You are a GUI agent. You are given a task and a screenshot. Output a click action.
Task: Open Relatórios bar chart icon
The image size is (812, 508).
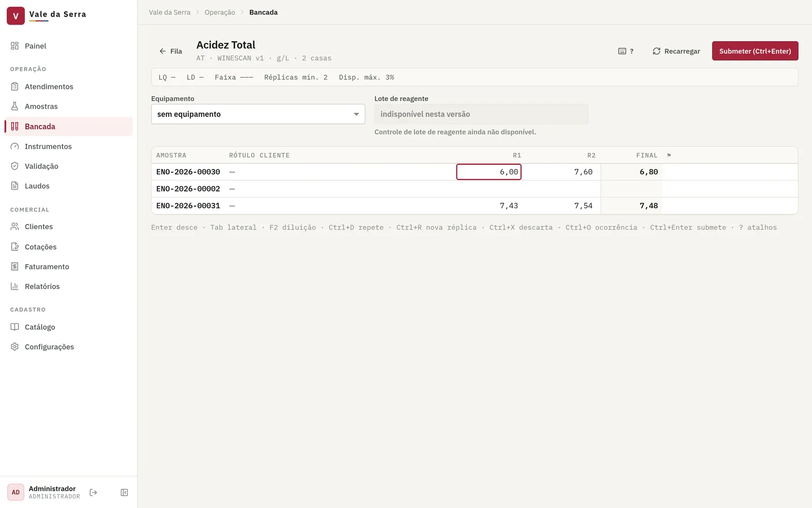[x=15, y=287]
